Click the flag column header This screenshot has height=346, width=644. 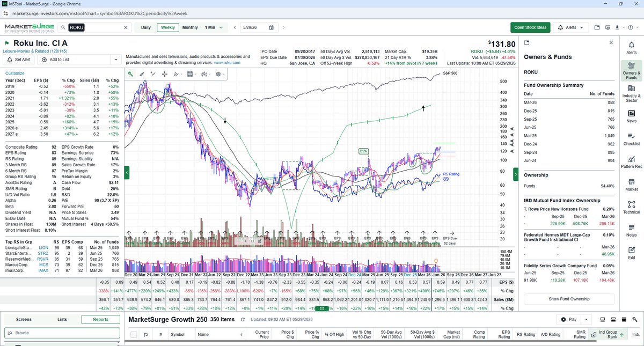click(x=146, y=335)
